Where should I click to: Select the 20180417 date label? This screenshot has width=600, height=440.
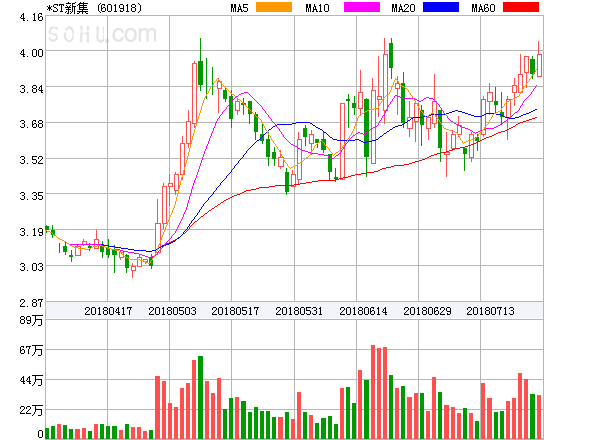click(108, 311)
